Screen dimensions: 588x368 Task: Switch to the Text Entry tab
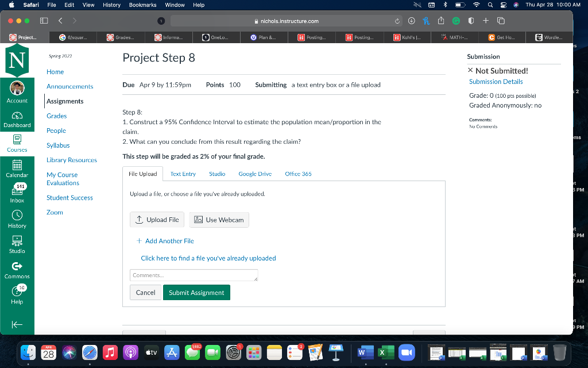pos(183,174)
